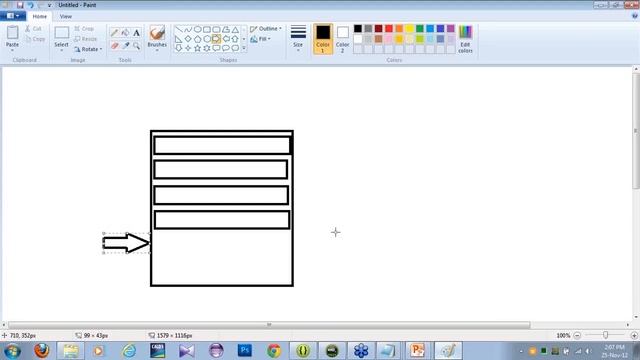Open PowerPoint from the taskbar
Image resolution: width=640 pixels, height=360 pixels.
[418, 351]
